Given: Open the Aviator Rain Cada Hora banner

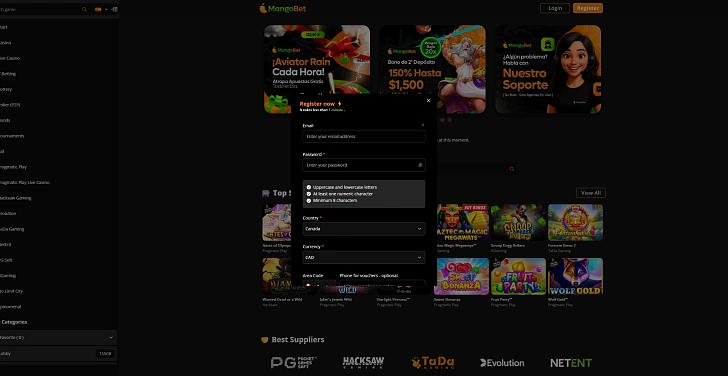Looking at the screenshot, I should tap(317, 69).
